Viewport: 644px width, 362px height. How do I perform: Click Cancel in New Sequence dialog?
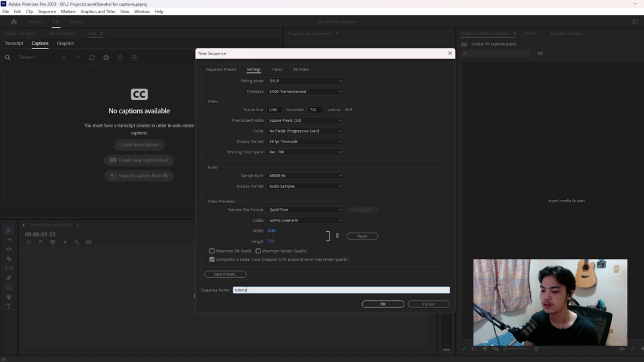tap(429, 304)
